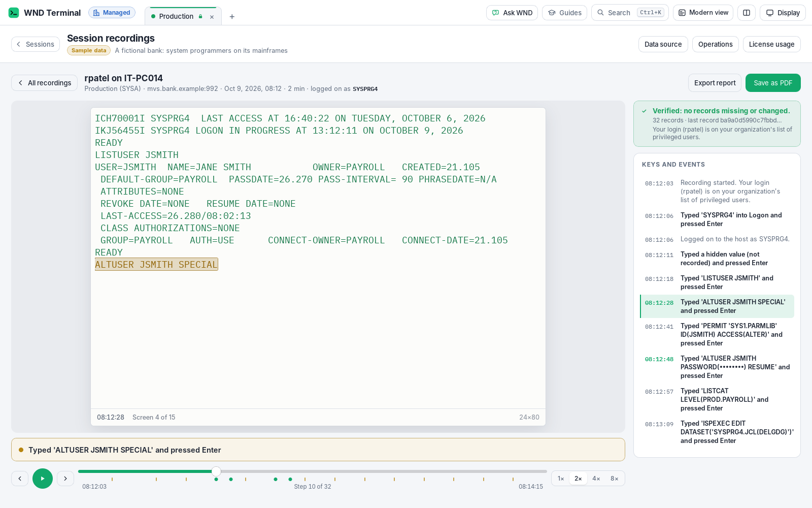The width and height of the screenshot is (812, 508).
Task: Click Export report
Action: point(715,83)
